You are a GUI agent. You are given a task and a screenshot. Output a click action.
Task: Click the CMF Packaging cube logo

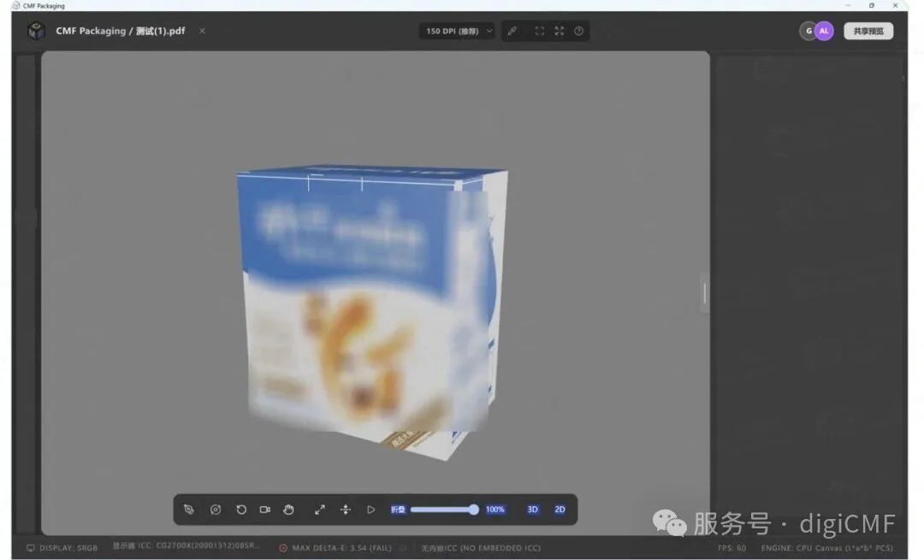tap(37, 31)
